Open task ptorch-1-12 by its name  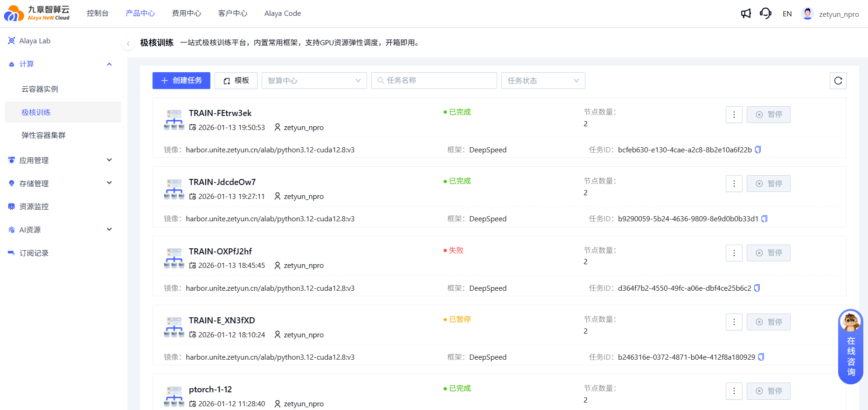[x=210, y=389]
